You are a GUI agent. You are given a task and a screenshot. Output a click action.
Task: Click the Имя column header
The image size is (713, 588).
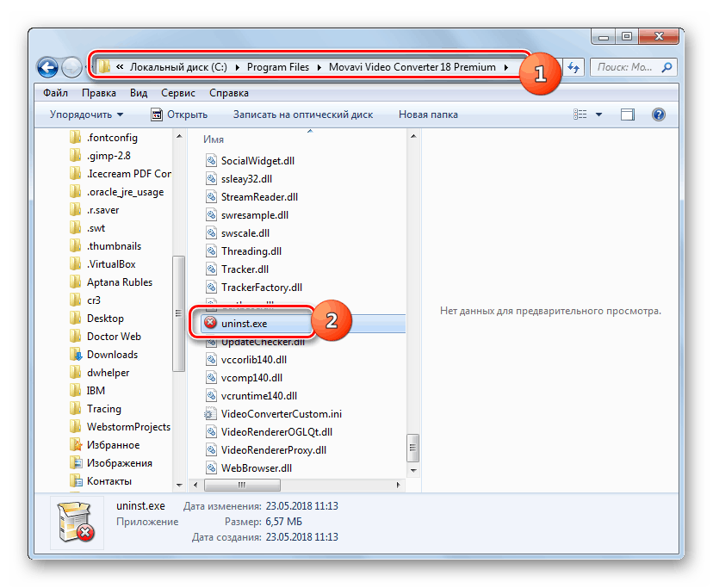tap(214, 139)
